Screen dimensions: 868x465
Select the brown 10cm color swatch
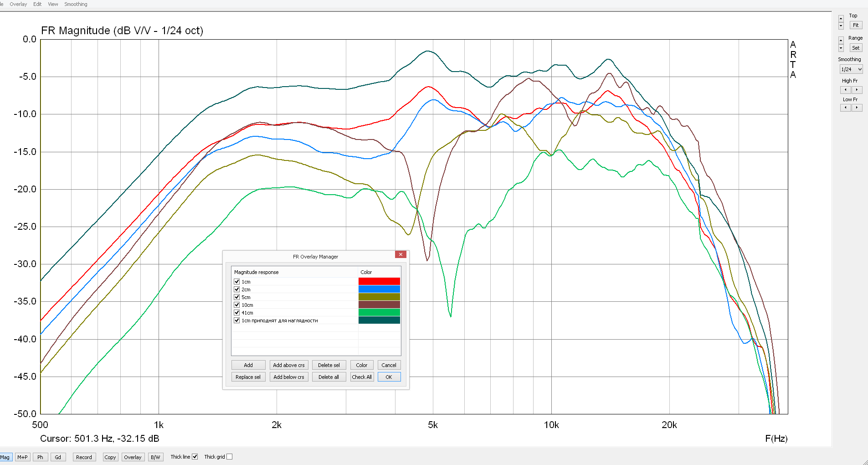click(379, 305)
